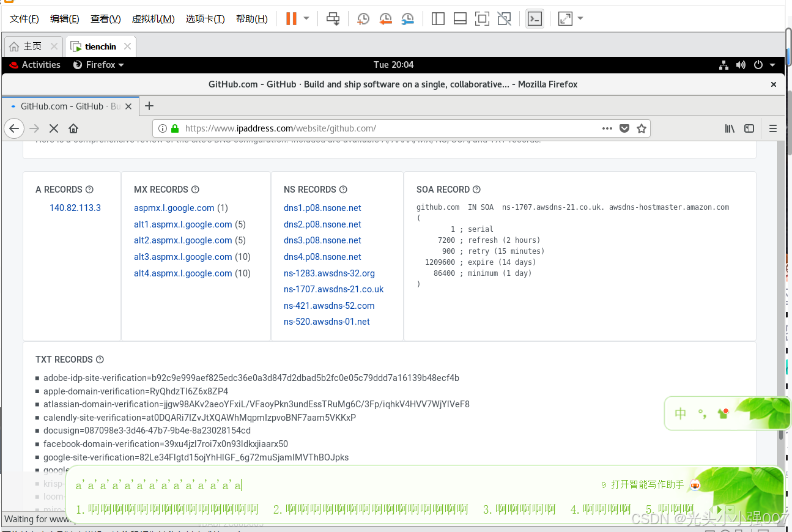Open the Tue 20:04 clock panel

[393, 65]
